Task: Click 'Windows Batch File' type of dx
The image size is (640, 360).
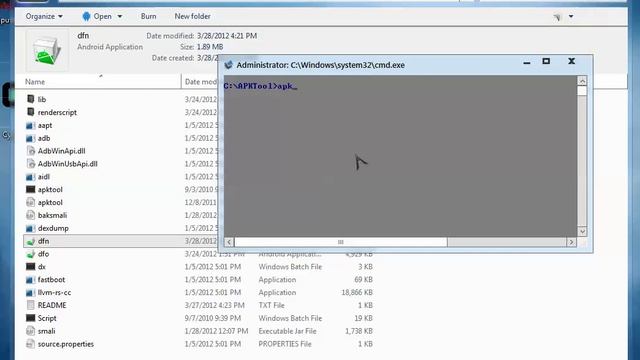Action: click(x=290, y=267)
